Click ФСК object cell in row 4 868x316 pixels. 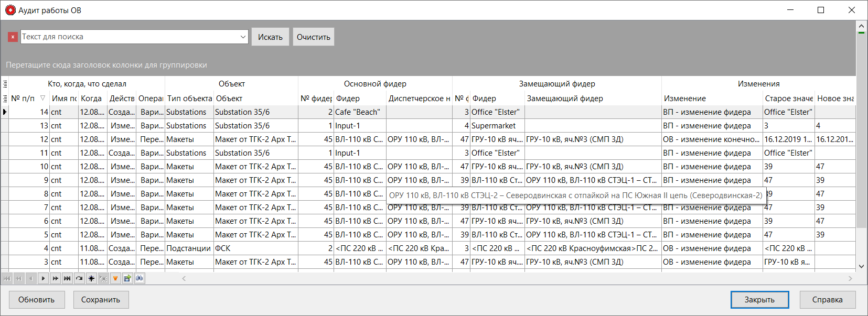point(256,248)
